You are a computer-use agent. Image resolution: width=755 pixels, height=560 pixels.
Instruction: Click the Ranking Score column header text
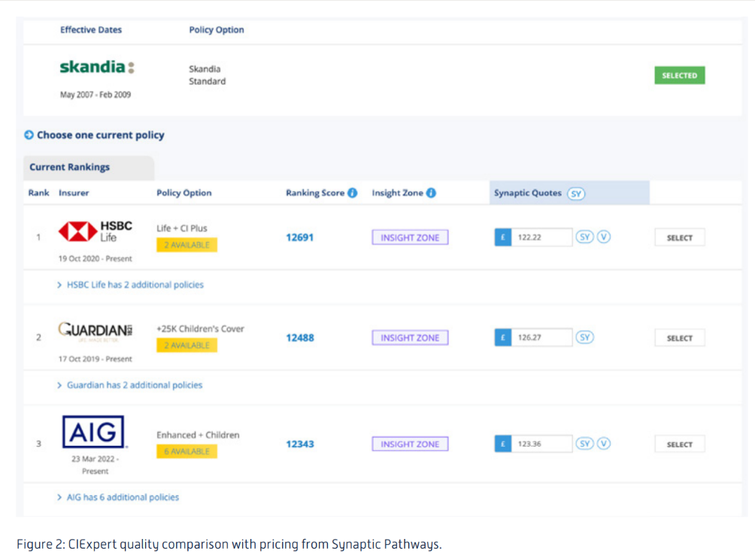pos(315,193)
